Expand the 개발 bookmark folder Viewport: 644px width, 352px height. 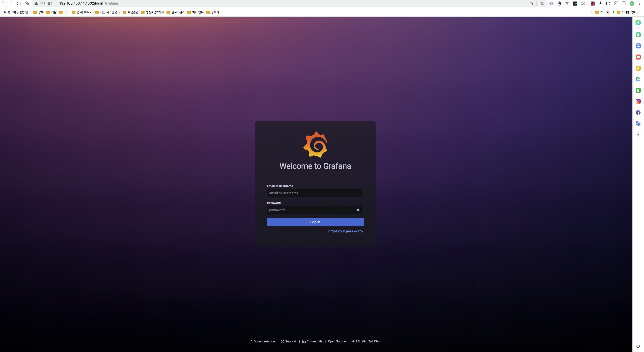[x=51, y=12]
